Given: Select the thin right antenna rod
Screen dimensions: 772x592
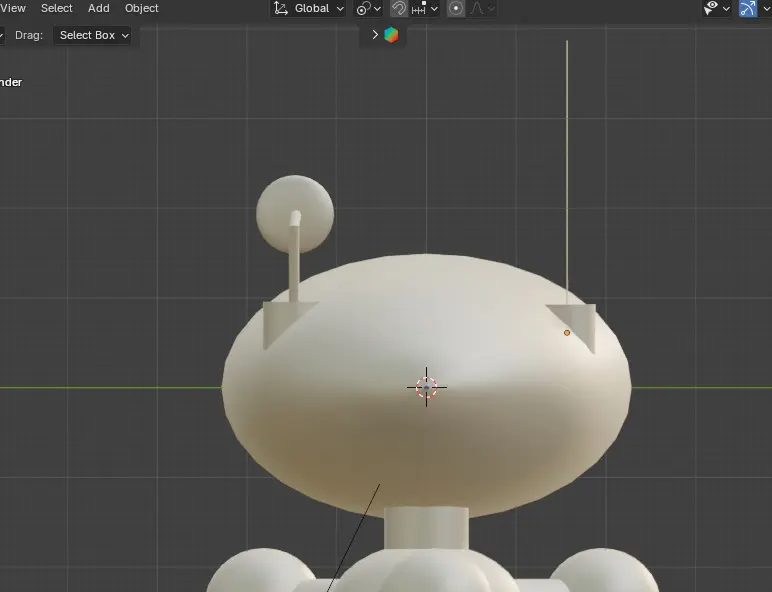Looking at the screenshot, I should tap(567, 172).
